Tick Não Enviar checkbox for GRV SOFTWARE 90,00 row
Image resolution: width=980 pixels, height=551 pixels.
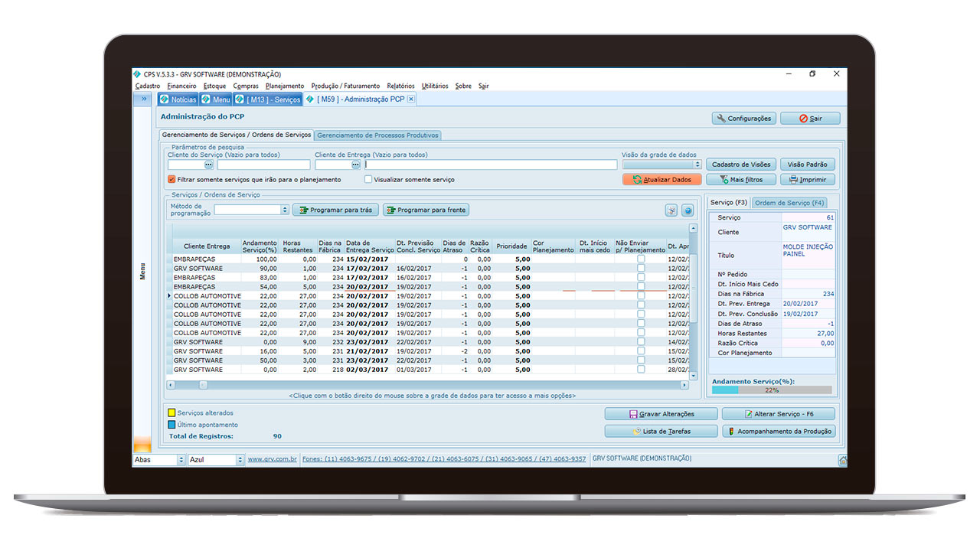coord(641,269)
